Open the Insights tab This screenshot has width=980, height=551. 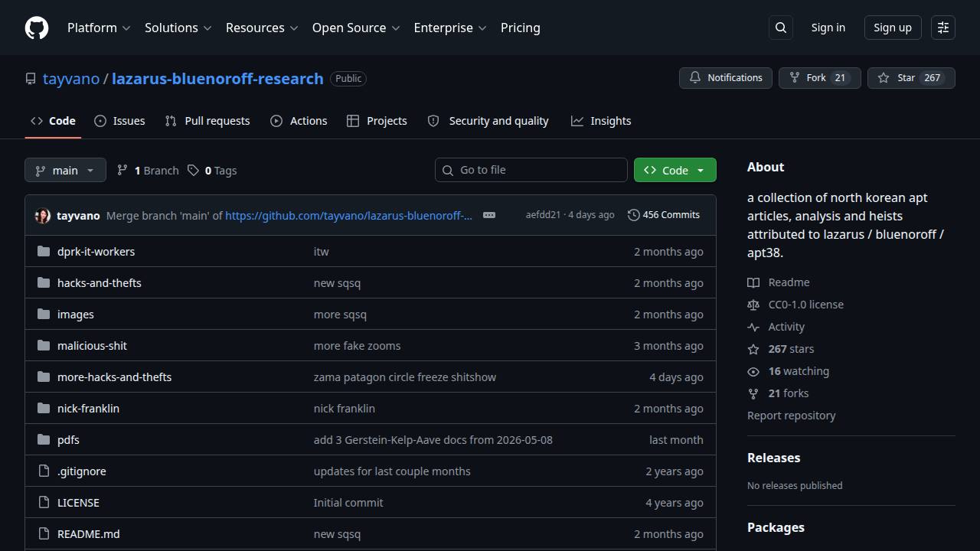[x=601, y=121]
